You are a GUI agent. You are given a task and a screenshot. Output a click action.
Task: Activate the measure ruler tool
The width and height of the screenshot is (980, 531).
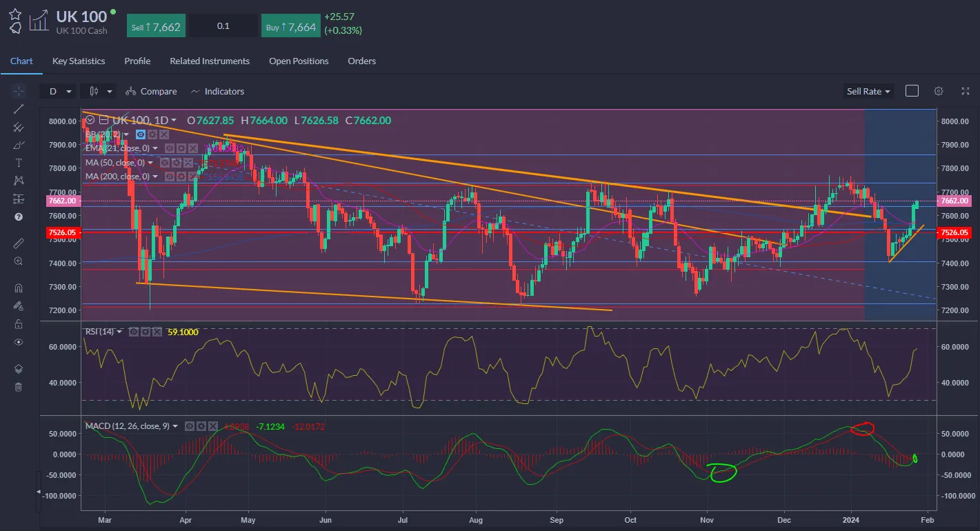coord(18,242)
